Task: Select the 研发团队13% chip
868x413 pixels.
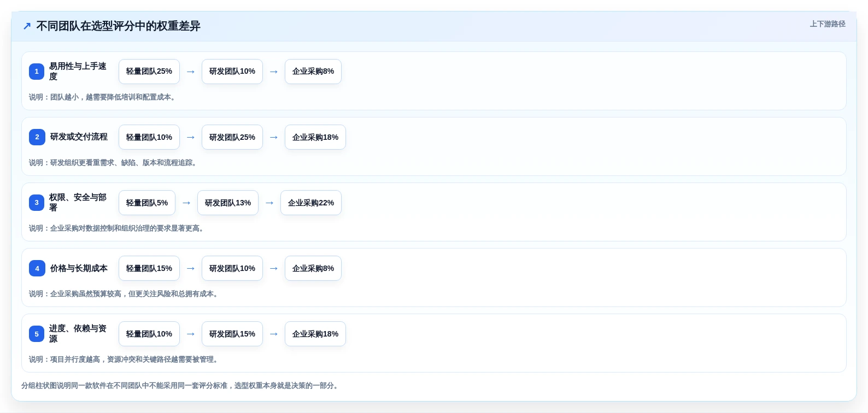Action: 228,203
